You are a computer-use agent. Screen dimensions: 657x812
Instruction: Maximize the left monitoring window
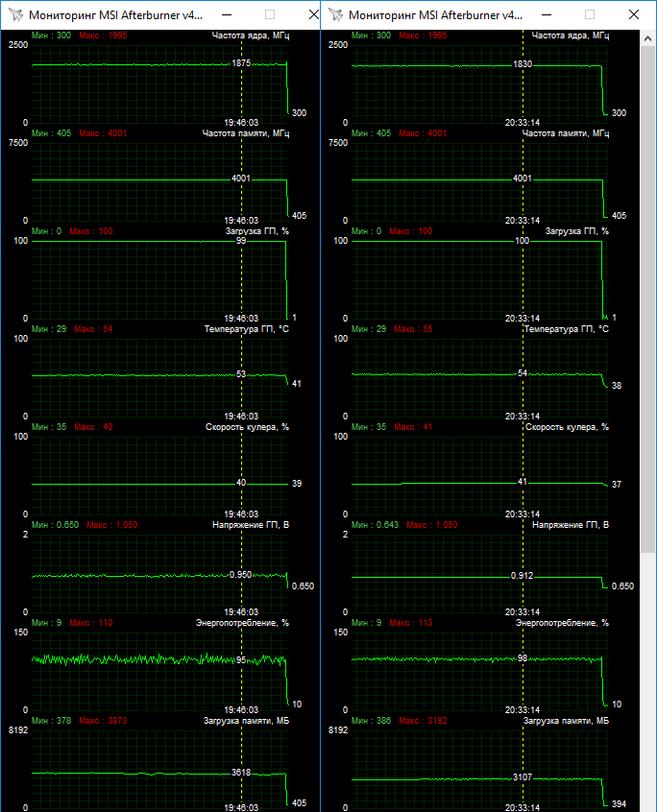coord(270,14)
